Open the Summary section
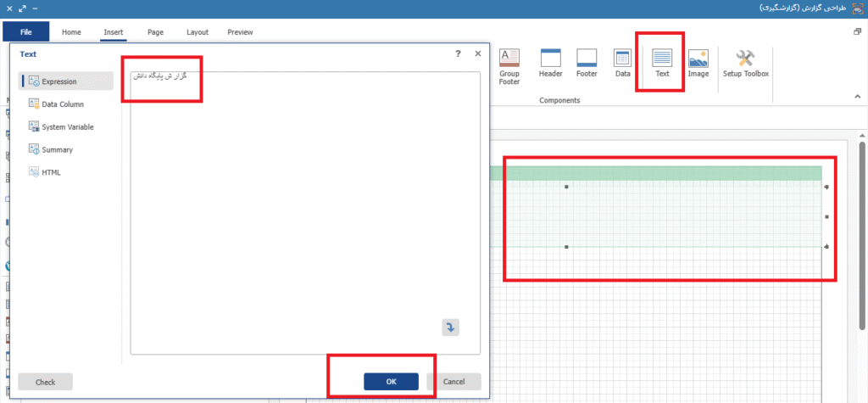The height and width of the screenshot is (403, 868). pos(56,150)
